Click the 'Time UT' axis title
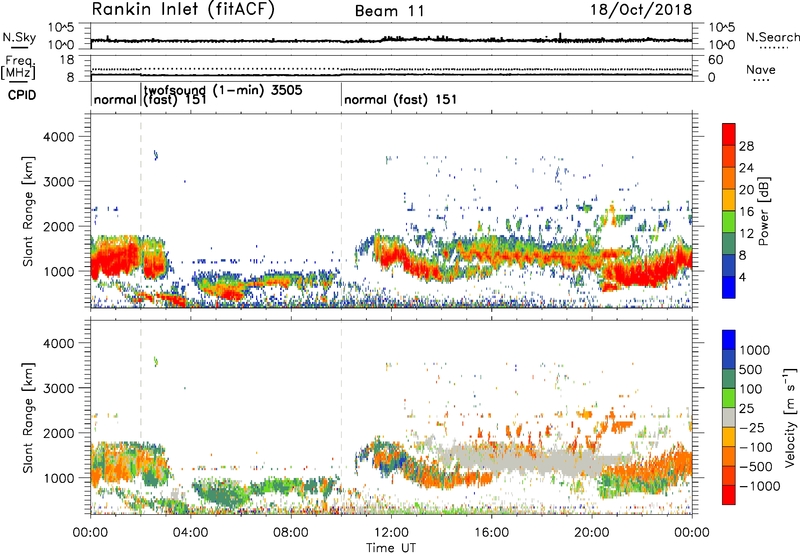 tap(391, 548)
